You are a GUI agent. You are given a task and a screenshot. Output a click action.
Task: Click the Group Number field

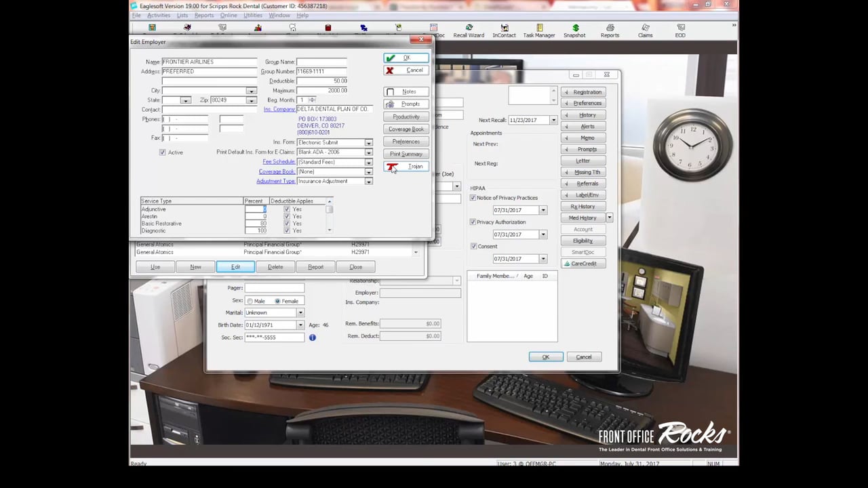(x=321, y=71)
